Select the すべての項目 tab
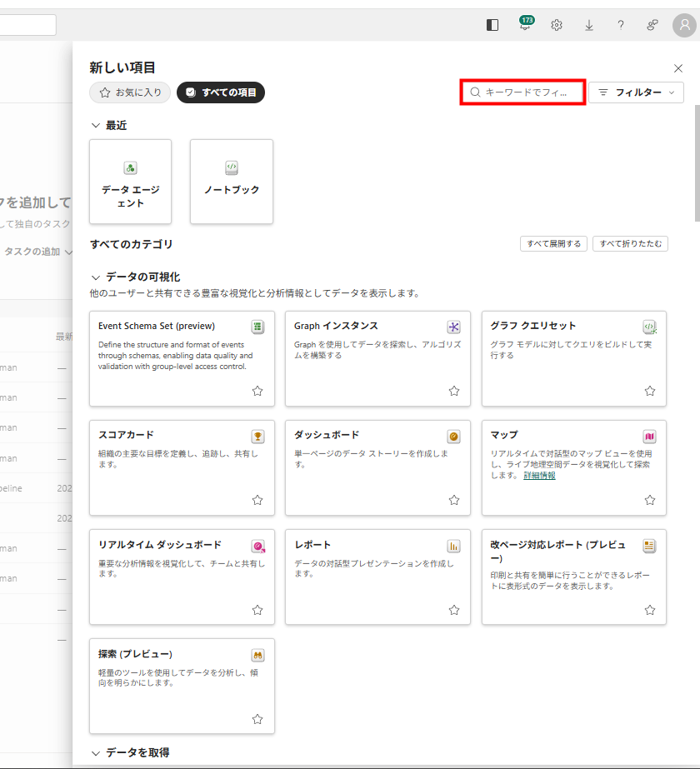The height and width of the screenshot is (769, 700). pos(221,92)
